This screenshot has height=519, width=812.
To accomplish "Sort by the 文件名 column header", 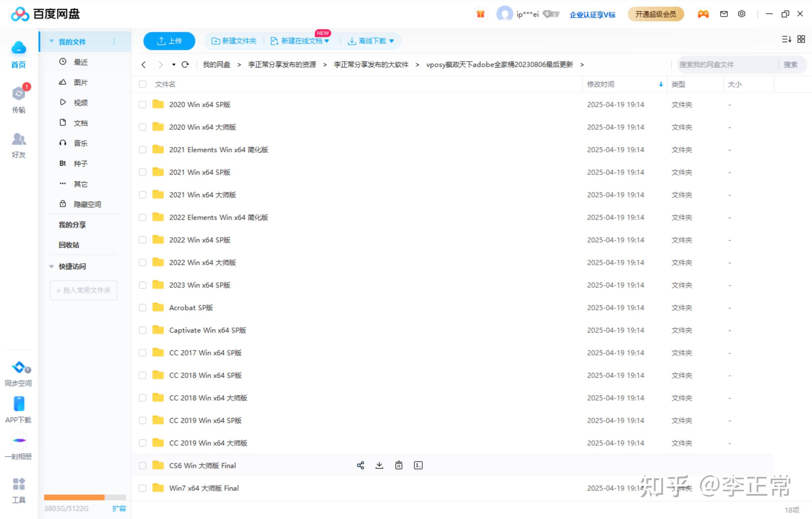I will coord(165,84).
